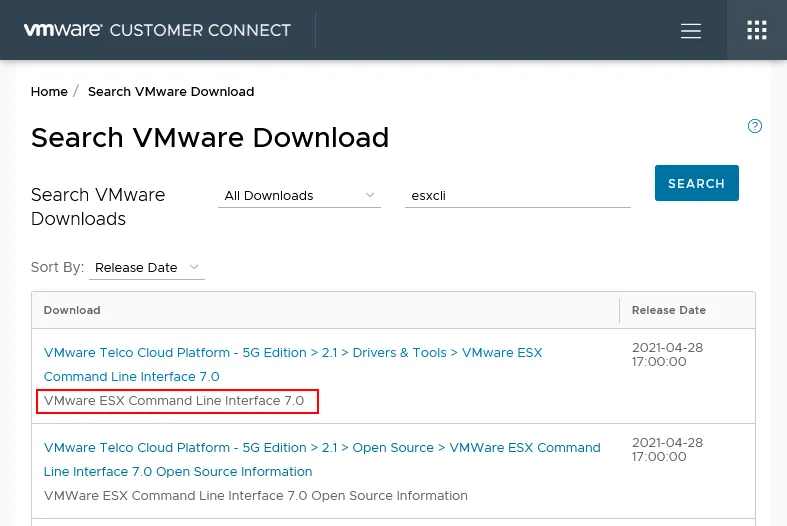Click the Sort By label

(x=57, y=267)
